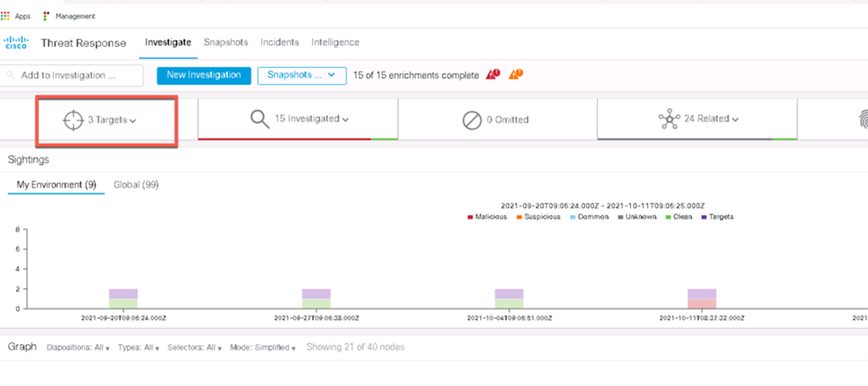
Task: Click the magnifier icon beside 15 Investigated
Action: coord(259,119)
